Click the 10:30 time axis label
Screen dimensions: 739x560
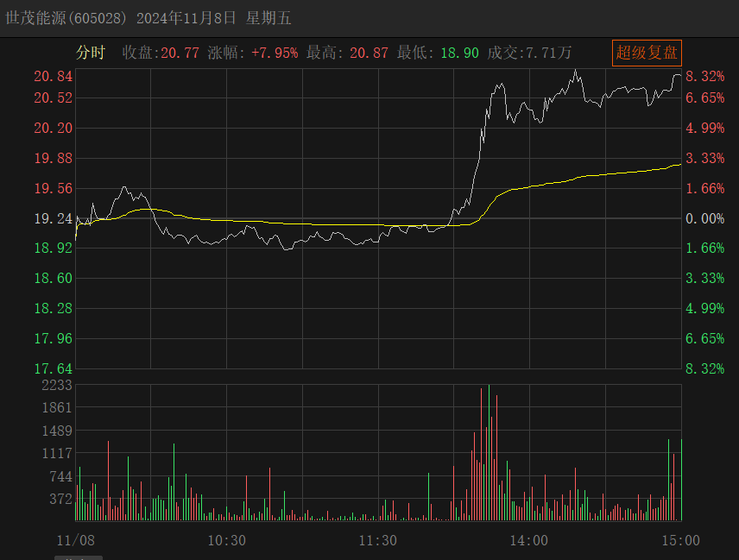coord(226,540)
